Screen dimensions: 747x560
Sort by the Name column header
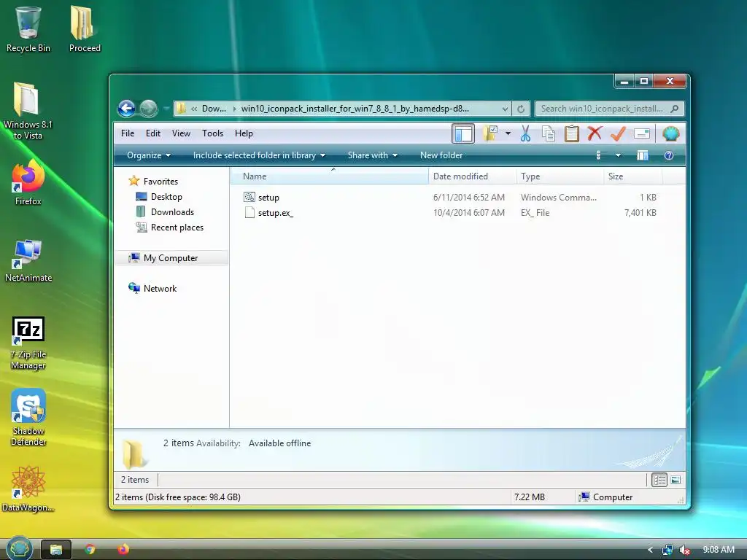coord(330,176)
